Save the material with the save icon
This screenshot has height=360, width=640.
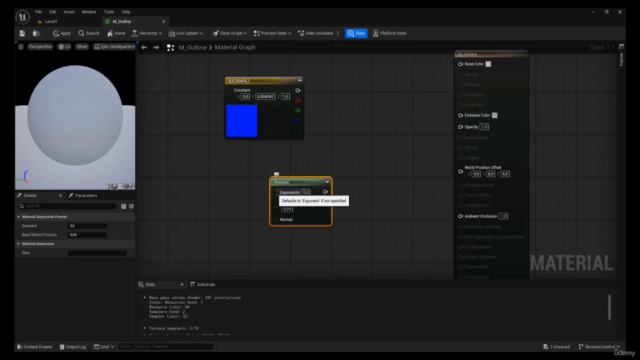coord(22,33)
